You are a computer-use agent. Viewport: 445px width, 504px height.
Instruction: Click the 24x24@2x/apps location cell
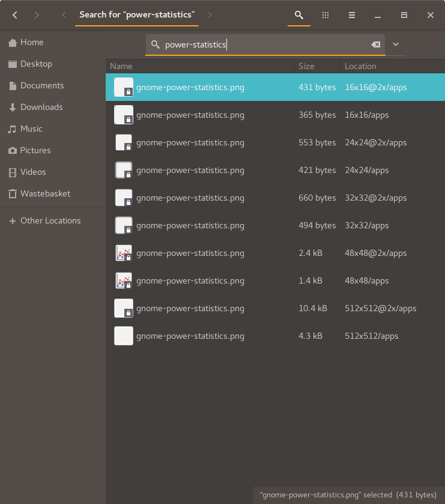click(x=375, y=143)
